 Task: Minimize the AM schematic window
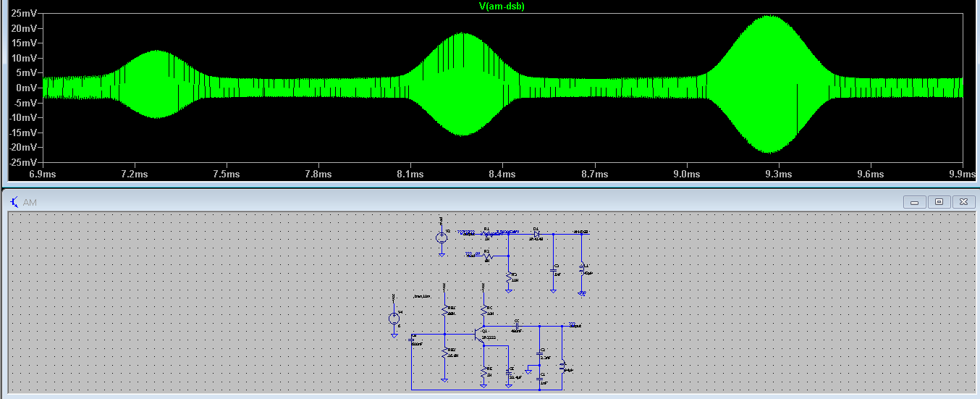click(915, 202)
